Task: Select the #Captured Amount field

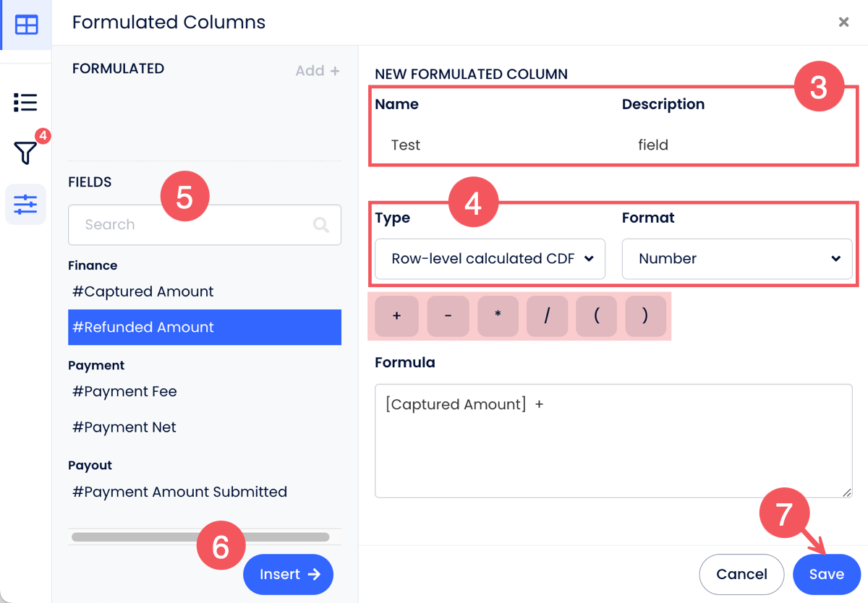Action: tap(143, 291)
